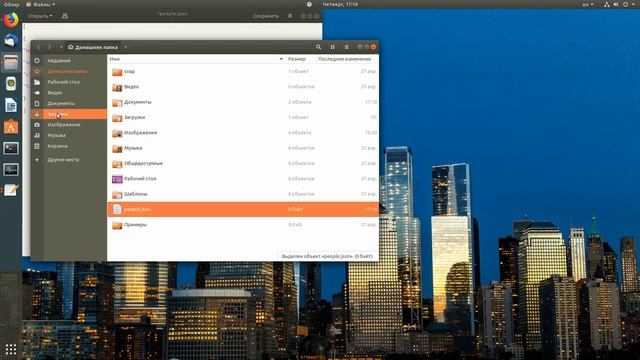Click the Домашняя папка path button
Image resolution: width=640 pixels, height=360 pixels.
point(93,47)
